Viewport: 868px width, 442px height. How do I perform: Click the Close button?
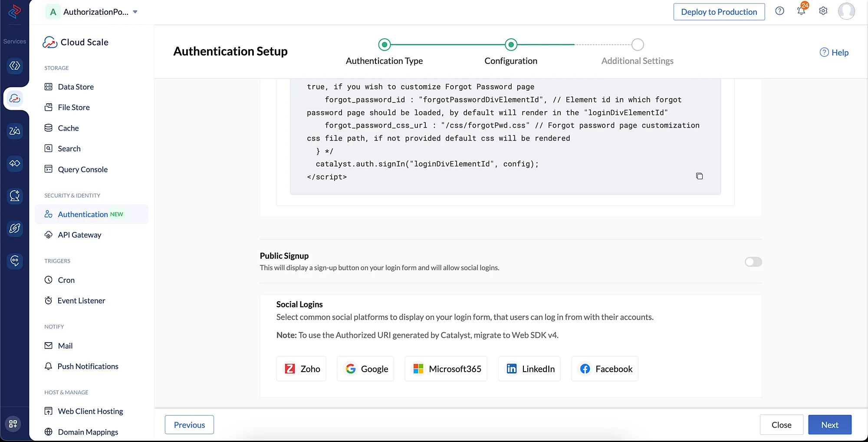(781, 425)
